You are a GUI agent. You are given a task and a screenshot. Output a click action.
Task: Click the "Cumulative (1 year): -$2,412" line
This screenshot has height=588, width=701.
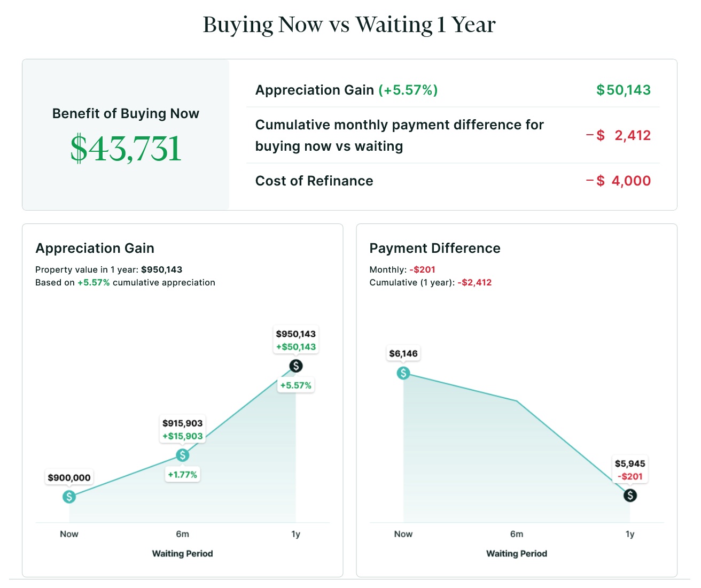431,282
